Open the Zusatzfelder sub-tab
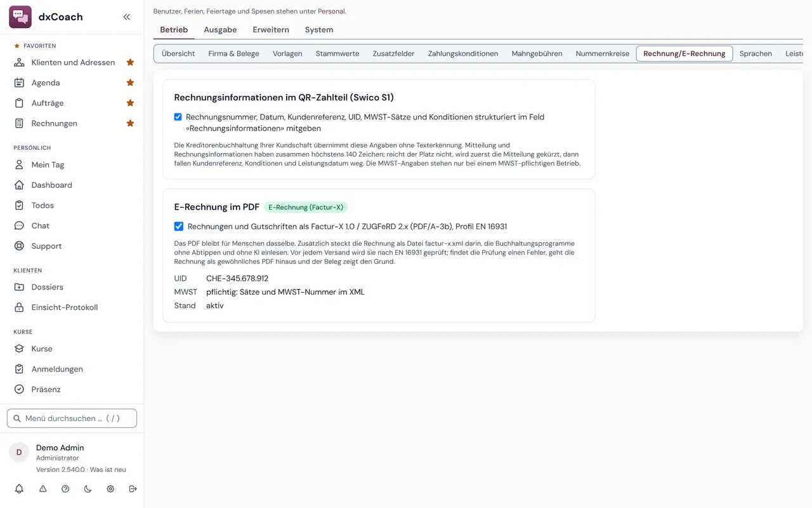This screenshot has height=508, width=812. (394, 53)
